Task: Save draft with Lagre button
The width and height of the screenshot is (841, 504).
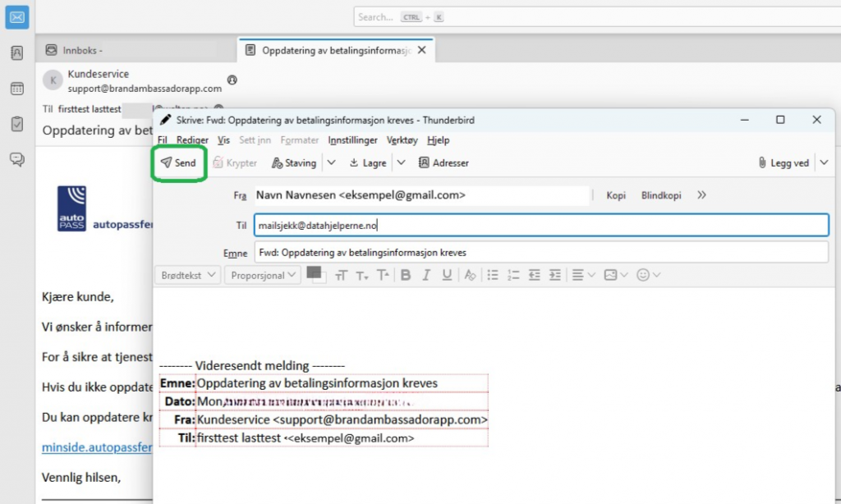Action: pyautogui.click(x=368, y=163)
